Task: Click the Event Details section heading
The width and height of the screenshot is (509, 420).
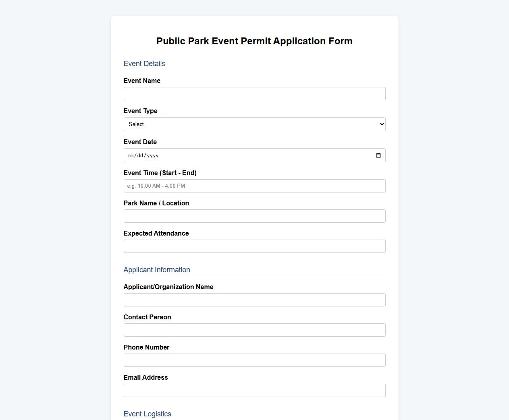Action: (x=144, y=63)
